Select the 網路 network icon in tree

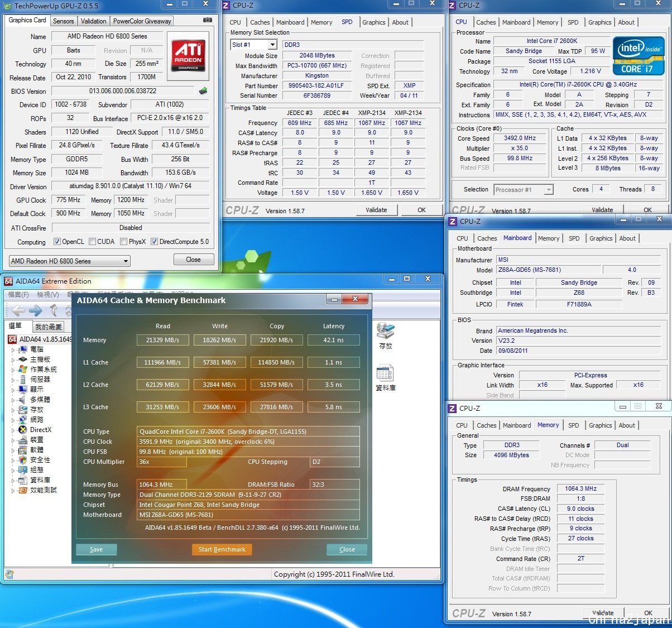click(x=23, y=420)
